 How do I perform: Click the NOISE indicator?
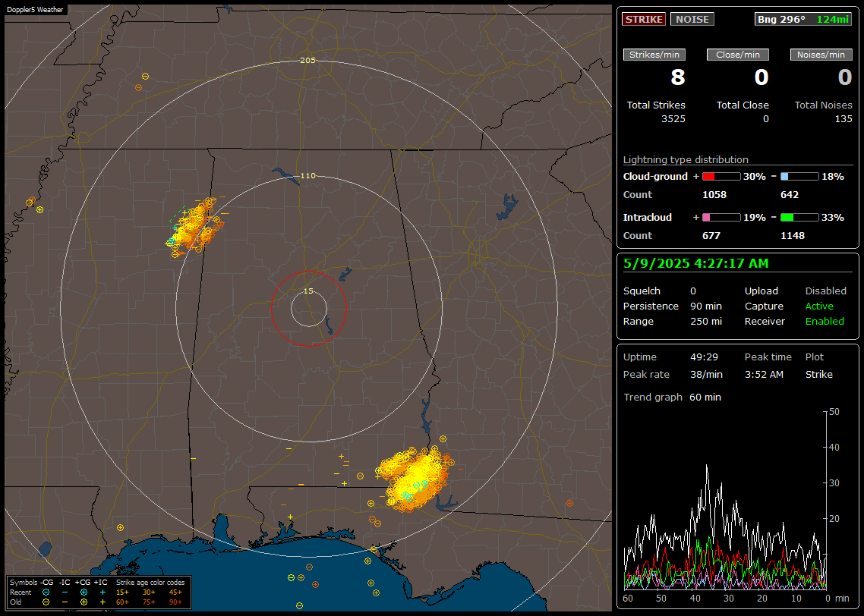click(692, 19)
